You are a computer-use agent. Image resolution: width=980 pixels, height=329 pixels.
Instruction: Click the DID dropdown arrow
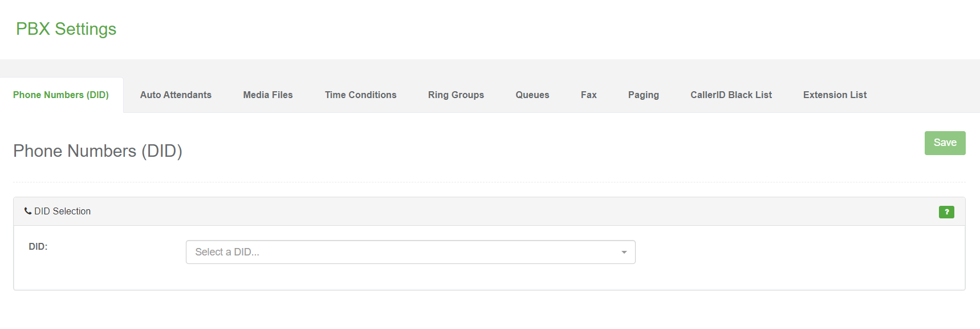(624, 252)
